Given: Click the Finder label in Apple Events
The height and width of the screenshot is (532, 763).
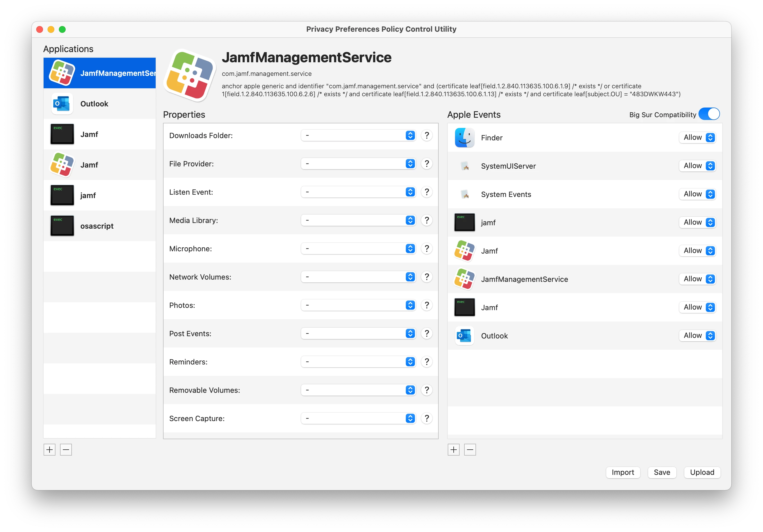Looking at the screenshot, I should pyautogui.click(x=492, y=138).
